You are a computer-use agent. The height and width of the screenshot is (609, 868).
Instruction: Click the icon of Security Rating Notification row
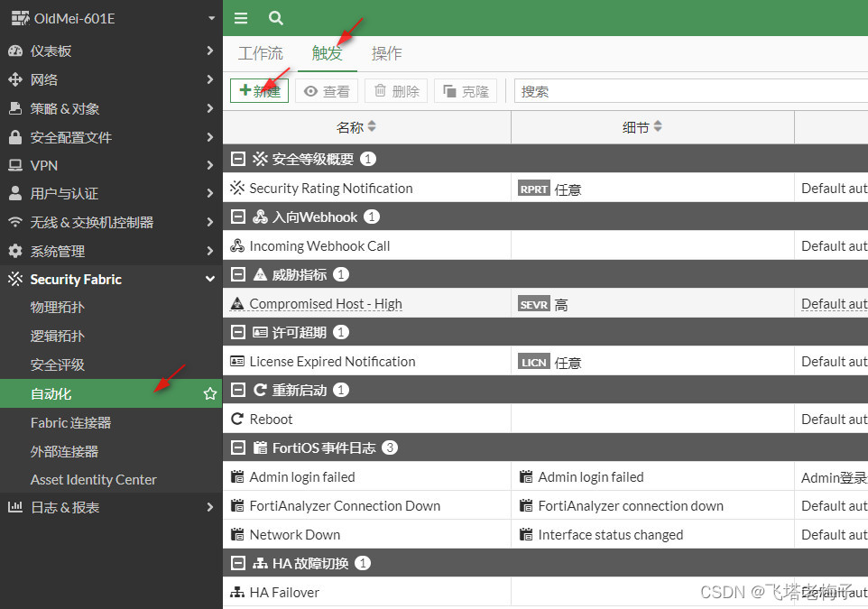[x=237, y=188]
